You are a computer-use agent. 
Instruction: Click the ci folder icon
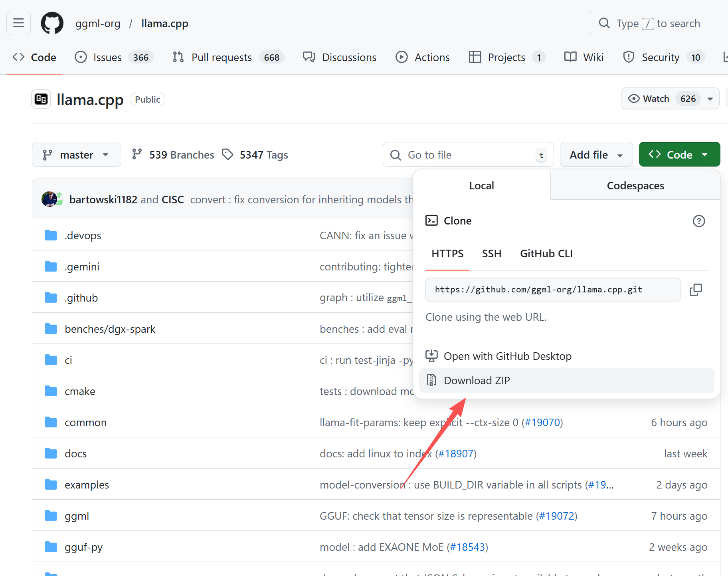(x=51, y=360)
